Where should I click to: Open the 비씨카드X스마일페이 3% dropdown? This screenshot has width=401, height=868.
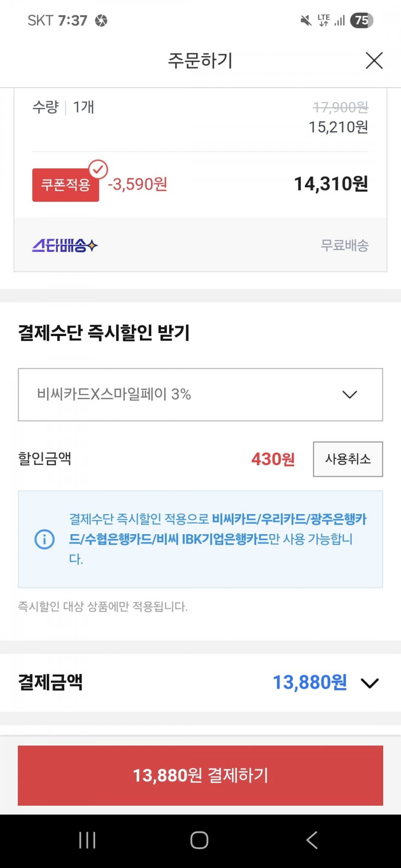pyautogui.click(x=200, y=394)
